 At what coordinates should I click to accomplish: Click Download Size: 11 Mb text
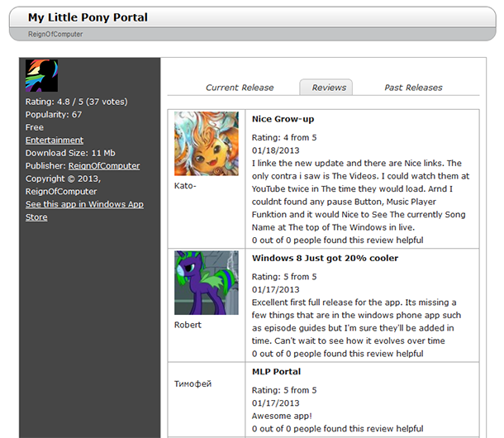click(70, 153)
